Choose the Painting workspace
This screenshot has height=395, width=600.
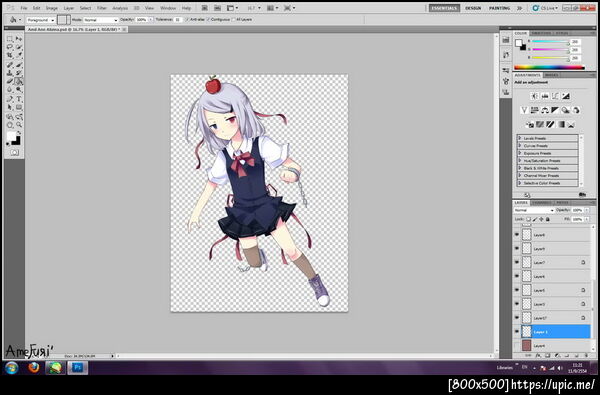(499, 8)
